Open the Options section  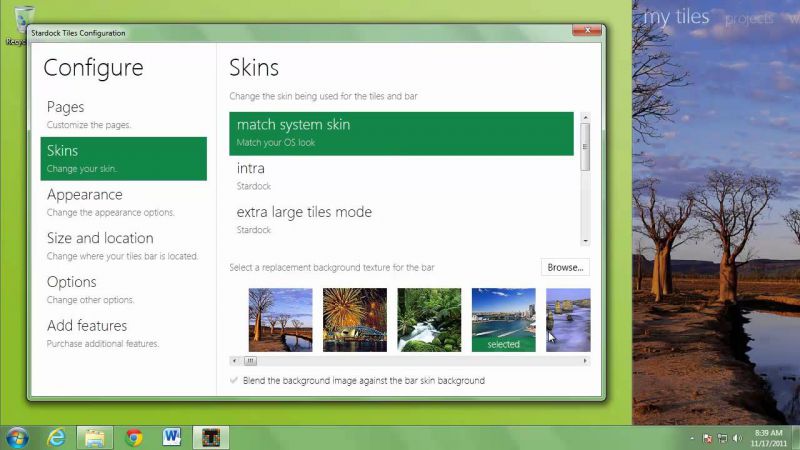(x=123, y=290)
